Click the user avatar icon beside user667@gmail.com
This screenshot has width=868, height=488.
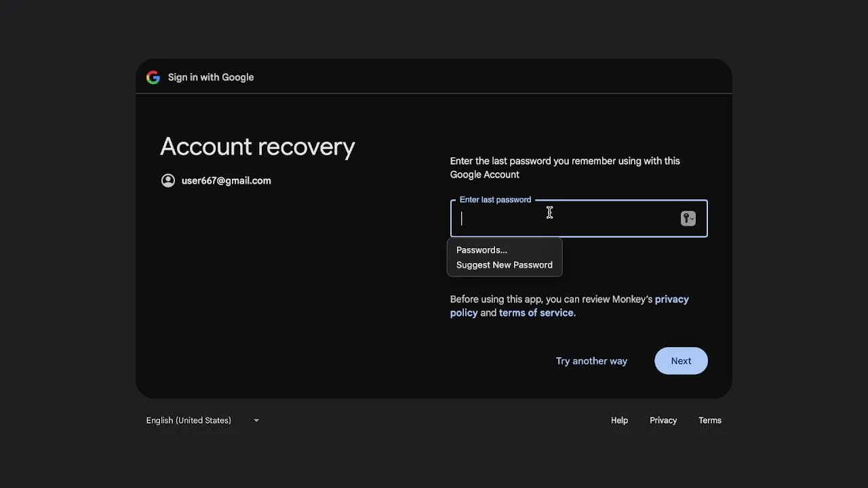(168, 180)
